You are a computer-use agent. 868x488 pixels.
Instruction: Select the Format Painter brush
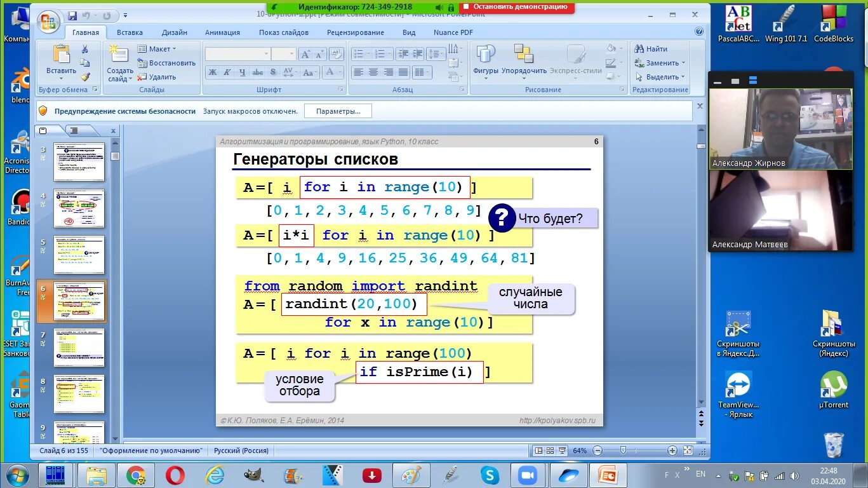tap(85, 77)
